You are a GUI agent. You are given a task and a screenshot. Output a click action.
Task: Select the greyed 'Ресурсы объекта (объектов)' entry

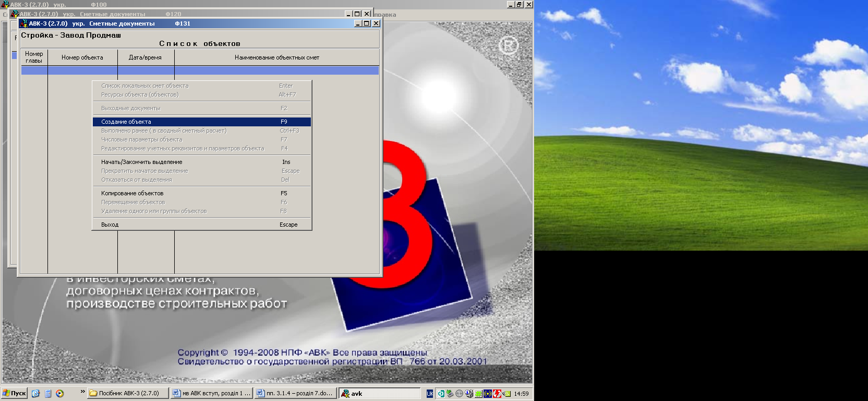point(202,95)
